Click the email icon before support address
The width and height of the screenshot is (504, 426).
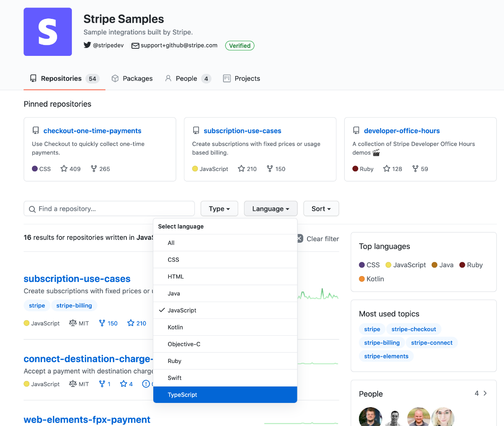click(135, 45)
